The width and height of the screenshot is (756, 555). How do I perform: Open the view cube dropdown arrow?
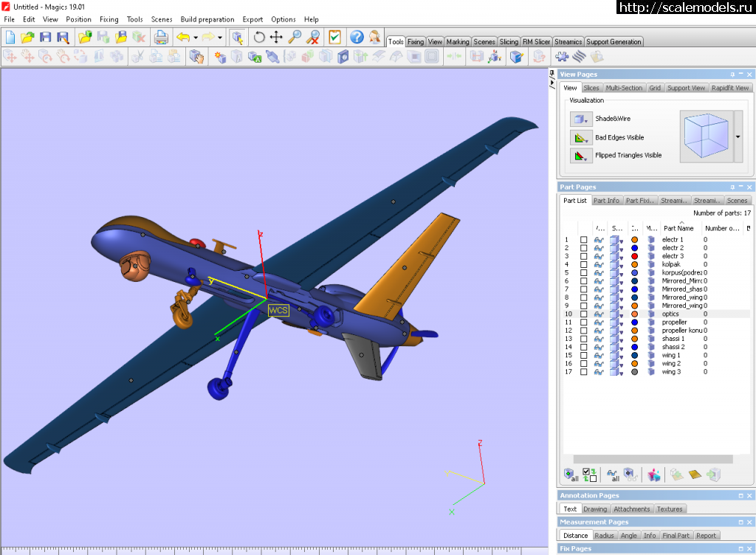[x=738, y=137]
